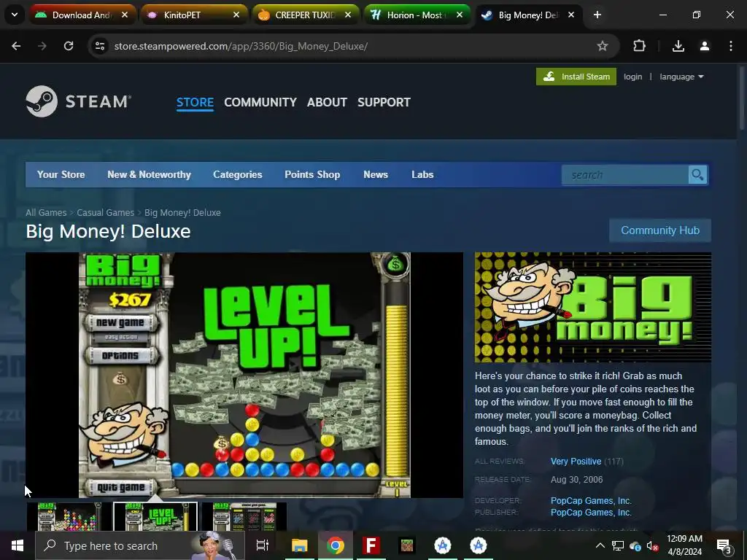The image size is (747, 560).
Task: Open File Explorer from taskbar
Action: pyautogui.click(x=300, y=545)
